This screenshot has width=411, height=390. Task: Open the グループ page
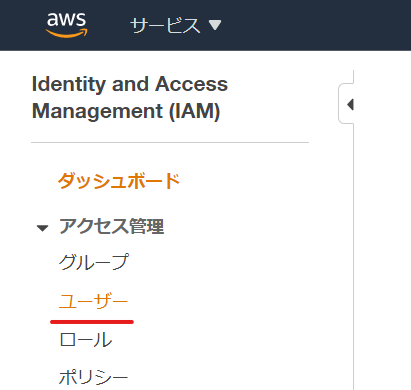pos(94,262)
